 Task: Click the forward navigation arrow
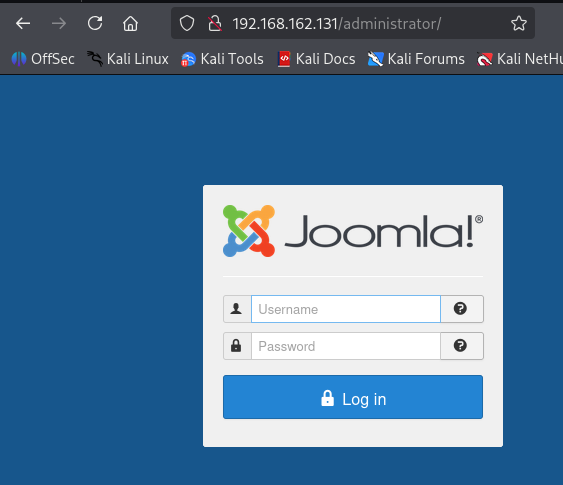click(59, 24)
